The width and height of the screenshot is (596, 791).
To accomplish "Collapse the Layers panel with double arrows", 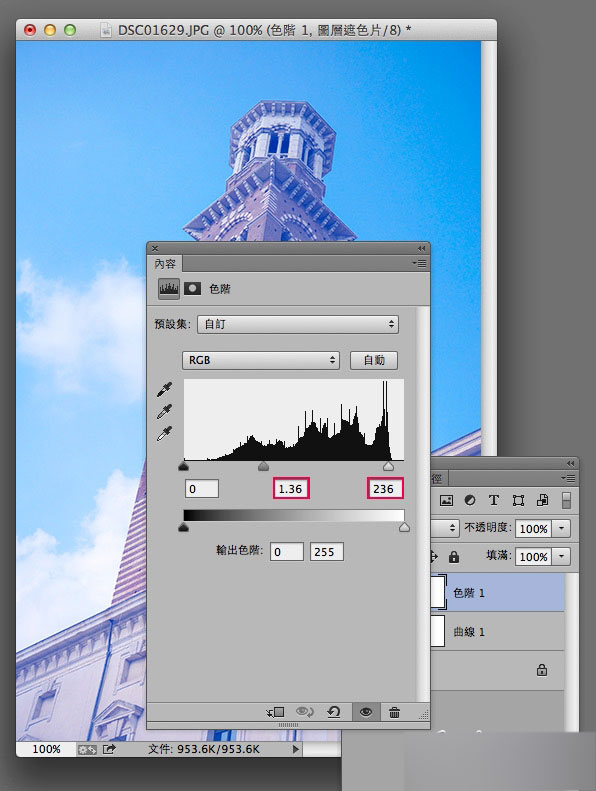I will (x=570, y=463).
